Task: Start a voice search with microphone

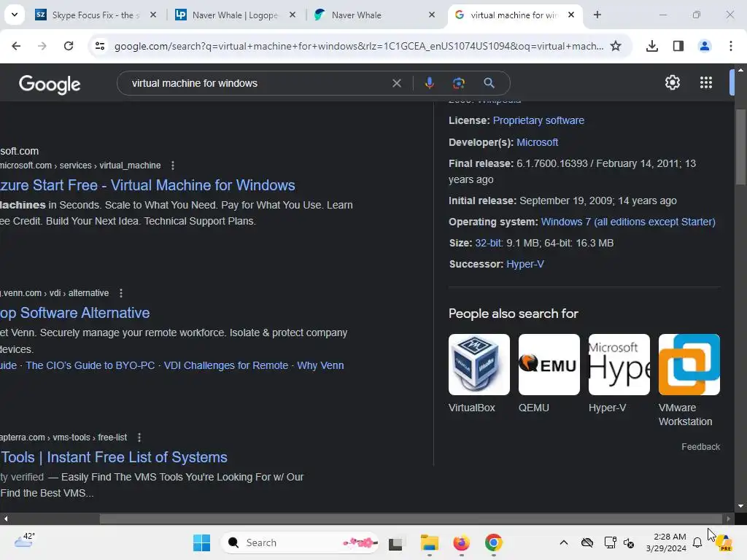Action: point(429,83)
